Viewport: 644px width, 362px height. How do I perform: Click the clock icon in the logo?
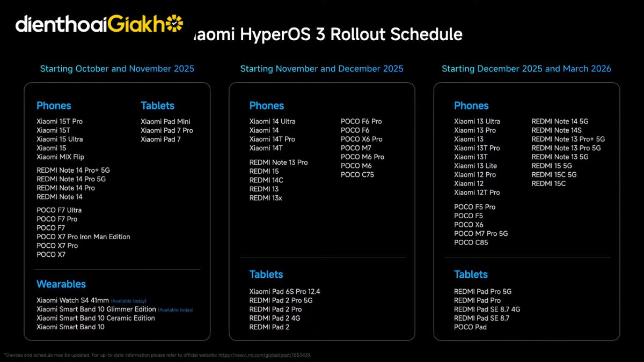pos(174,24)
